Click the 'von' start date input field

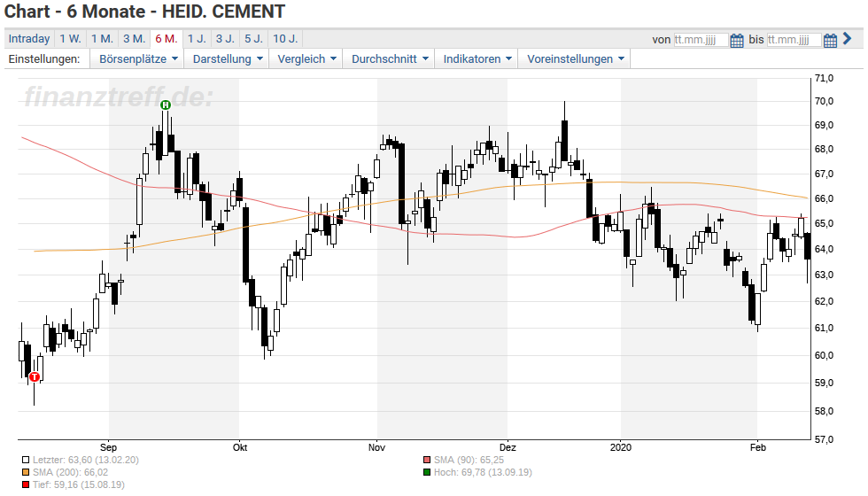coord(701,40)
